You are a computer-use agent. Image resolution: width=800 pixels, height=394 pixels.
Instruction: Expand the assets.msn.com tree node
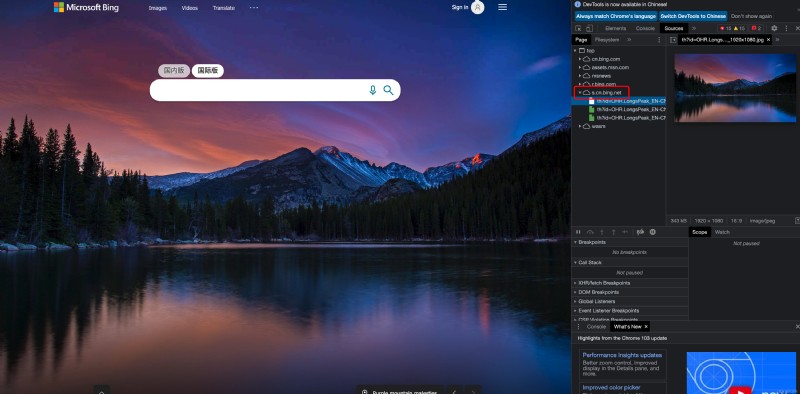580,67
